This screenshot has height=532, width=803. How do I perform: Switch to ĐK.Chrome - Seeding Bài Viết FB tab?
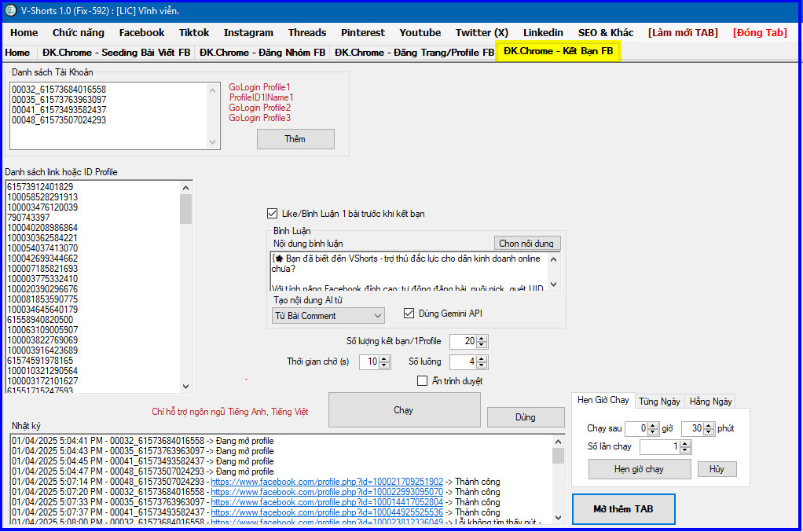coord(116,53)
